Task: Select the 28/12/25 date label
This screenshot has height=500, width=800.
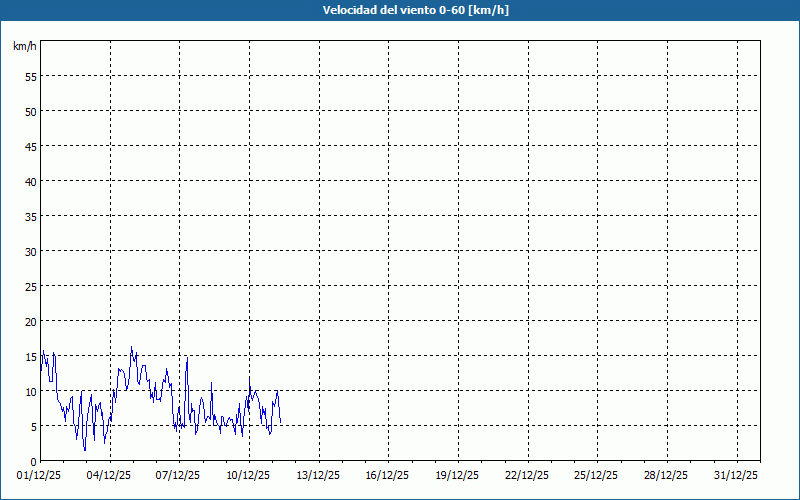Action: click(667, 475)
